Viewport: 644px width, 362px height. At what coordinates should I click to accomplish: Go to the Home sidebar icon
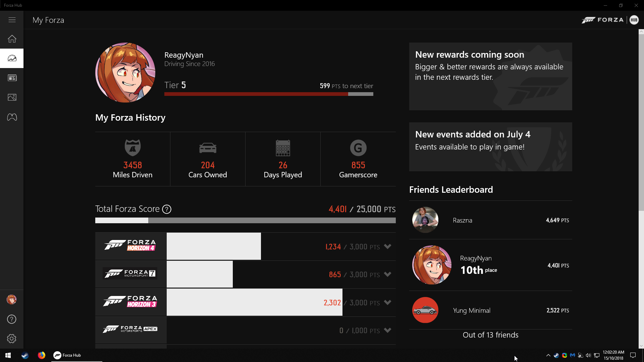(12, 39)
